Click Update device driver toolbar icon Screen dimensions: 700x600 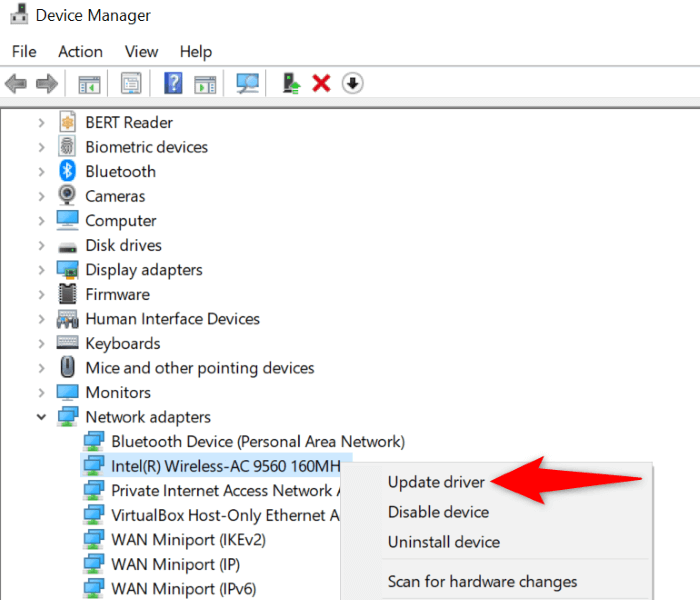(x=291, y=83)
